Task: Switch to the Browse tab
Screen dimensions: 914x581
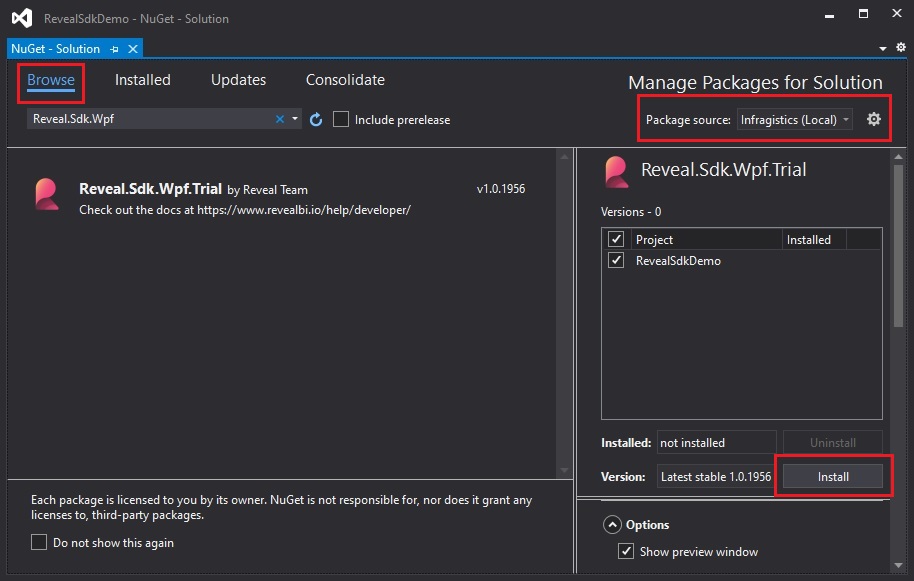Action: 51,80
